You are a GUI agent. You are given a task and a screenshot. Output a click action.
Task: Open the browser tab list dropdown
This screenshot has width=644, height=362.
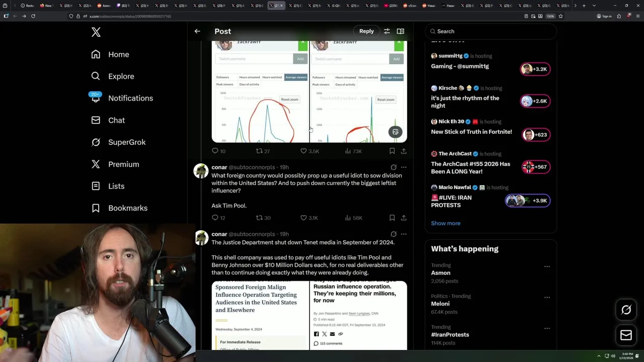pos(594,6)
